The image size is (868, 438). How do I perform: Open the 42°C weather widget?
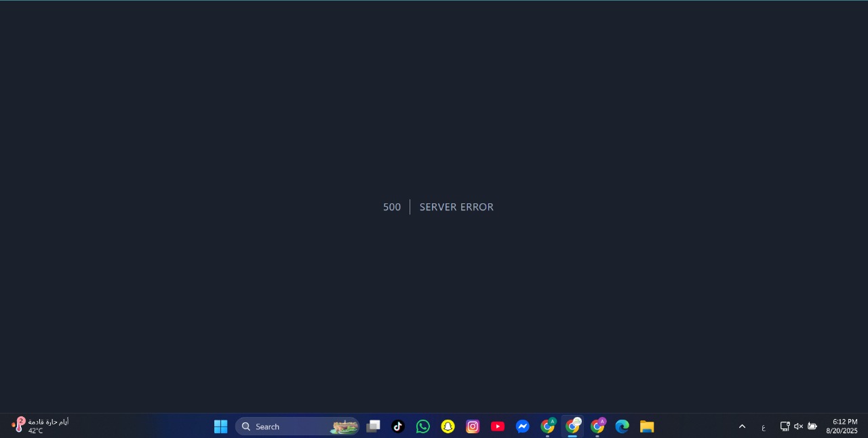41,426
